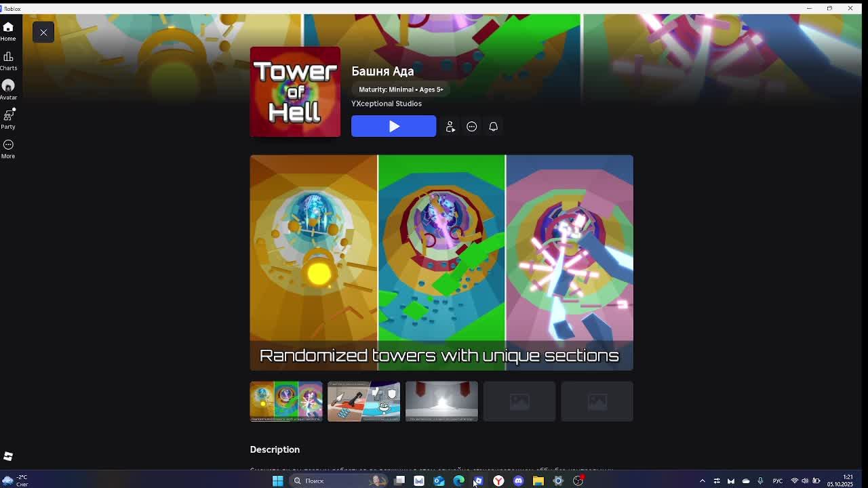Click the Maturity: Minimal age rating label
The height and width of the screenshot is (488, 868).
click(x=401, y=89)
